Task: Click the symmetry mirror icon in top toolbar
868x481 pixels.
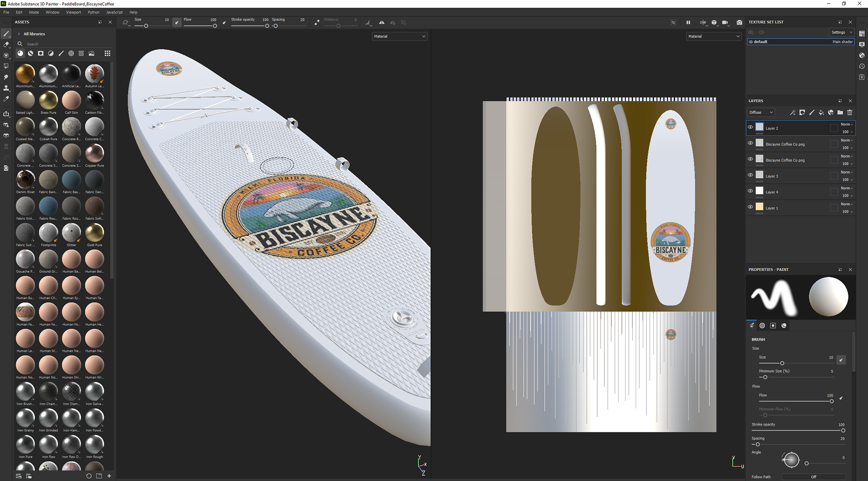Action: [382, 22]
